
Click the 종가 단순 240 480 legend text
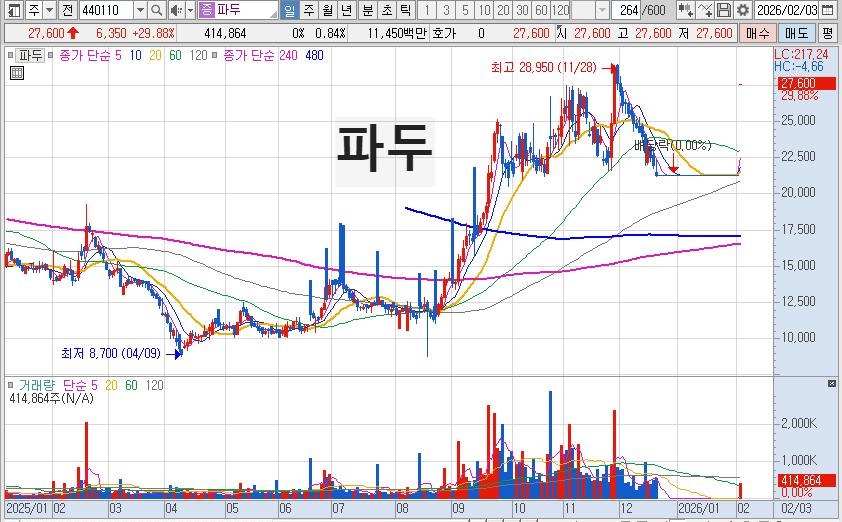coord(273,55)
